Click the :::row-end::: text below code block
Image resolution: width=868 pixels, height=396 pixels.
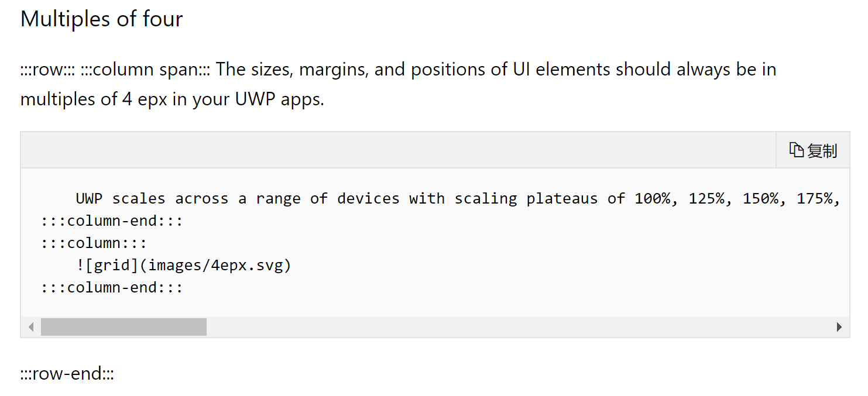[x=67, y=373]
